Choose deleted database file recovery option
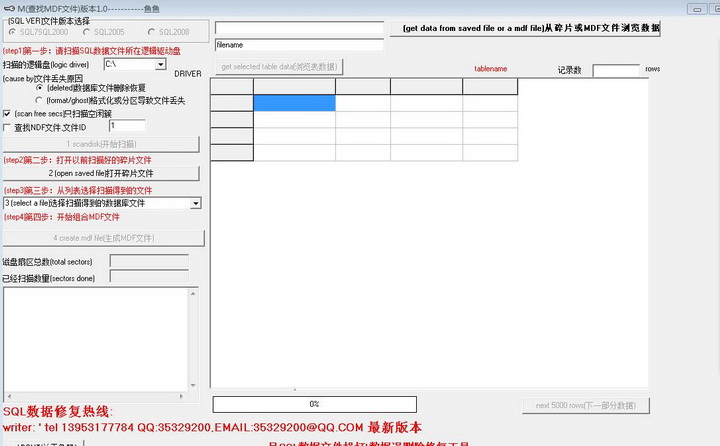The image size is (720, 446). tap(39, 88)
